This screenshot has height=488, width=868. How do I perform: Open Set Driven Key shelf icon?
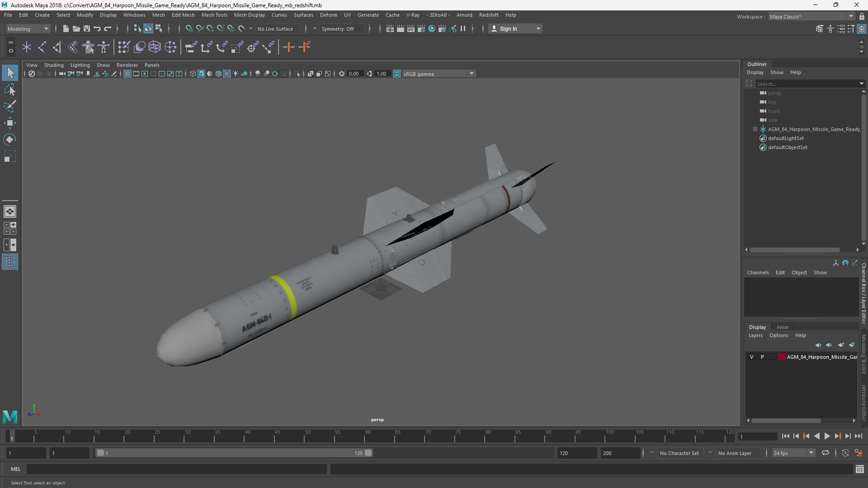[306, 47]
